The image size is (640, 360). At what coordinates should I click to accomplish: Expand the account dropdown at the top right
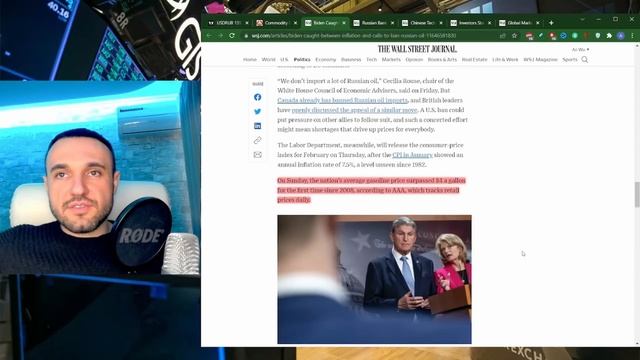click(580, 49)
